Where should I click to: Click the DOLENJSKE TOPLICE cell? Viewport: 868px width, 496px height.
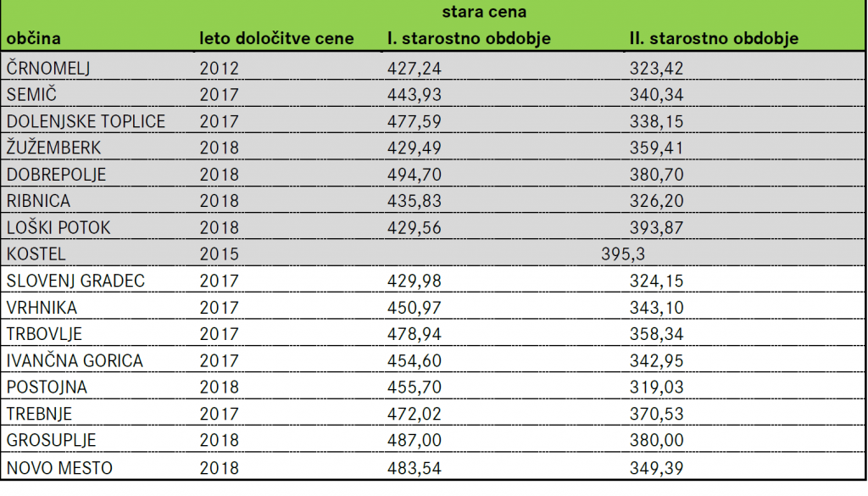(86, 121)
